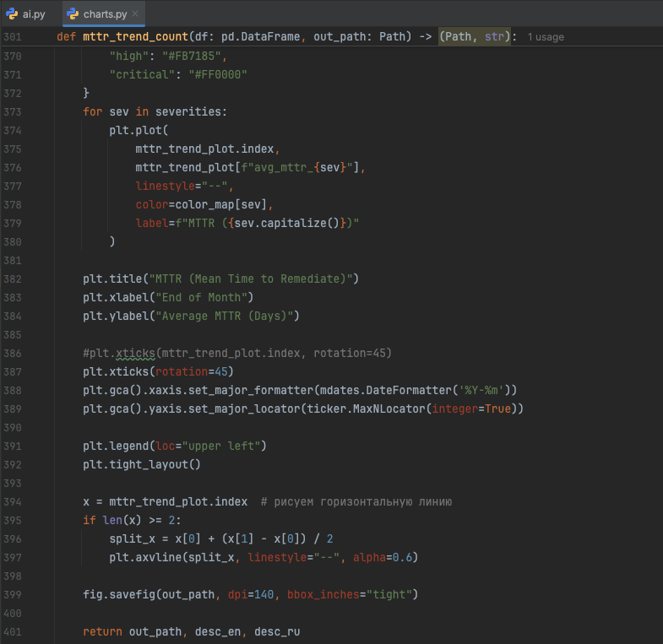The height and width of the screenshot is (644, 663).
Task: Click the Russian comment on line 394
Action: point(357,501)
